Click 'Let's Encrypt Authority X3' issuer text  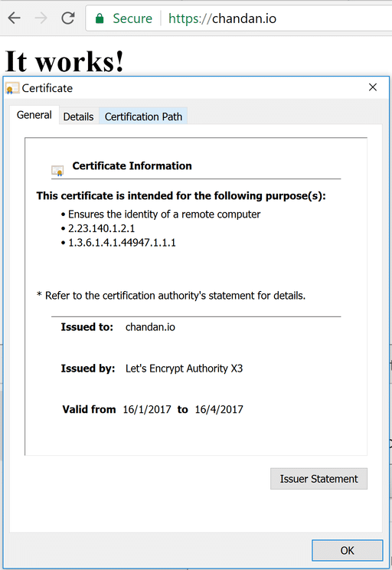point(184,369)
